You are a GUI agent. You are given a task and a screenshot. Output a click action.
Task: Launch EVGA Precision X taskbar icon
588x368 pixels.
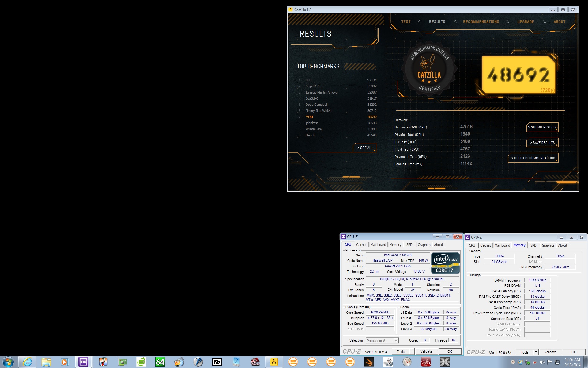click(445, 362)
